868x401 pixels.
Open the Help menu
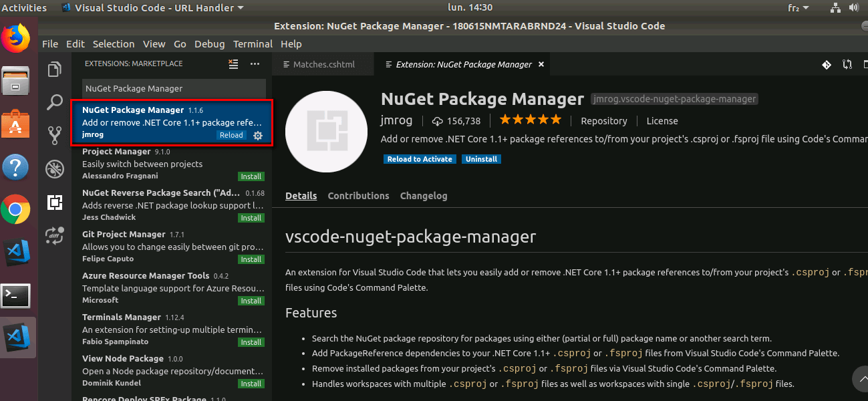pos(291,44)
